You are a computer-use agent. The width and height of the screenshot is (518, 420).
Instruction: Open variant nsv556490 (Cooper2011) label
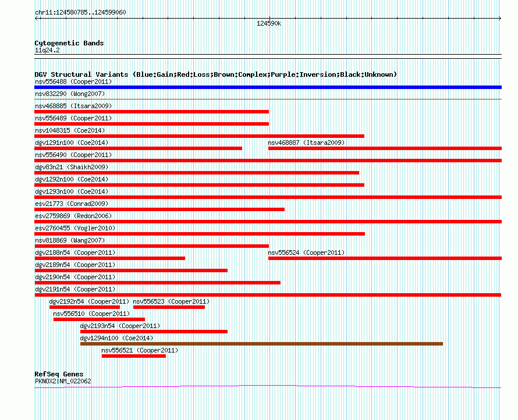click(x=73, y=155)
